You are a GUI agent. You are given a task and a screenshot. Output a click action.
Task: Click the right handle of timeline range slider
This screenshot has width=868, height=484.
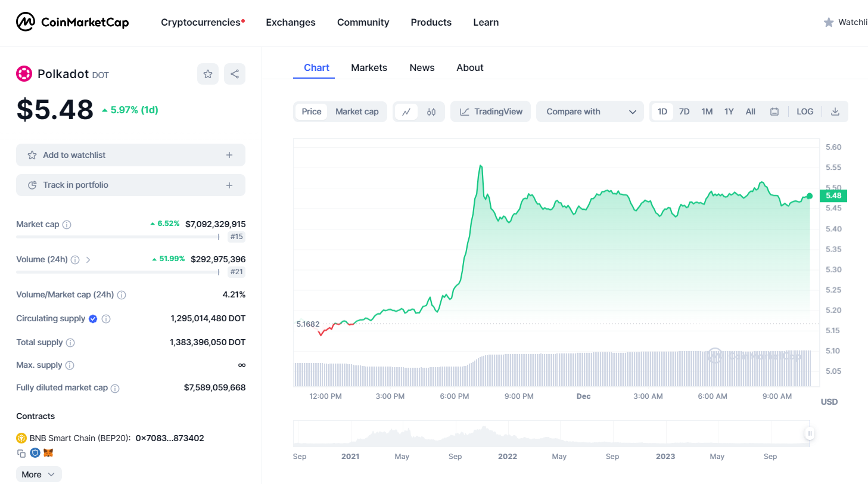810,433
